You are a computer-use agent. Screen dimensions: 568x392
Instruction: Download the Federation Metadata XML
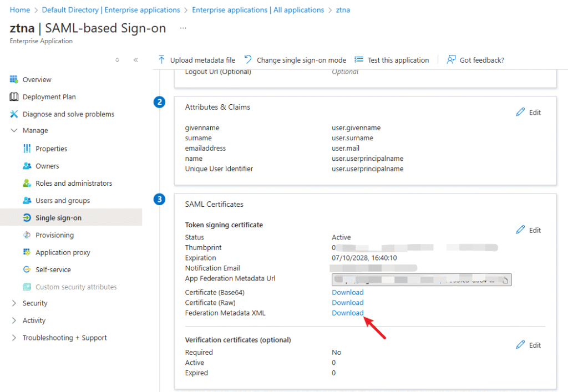(x=347, y=313)
